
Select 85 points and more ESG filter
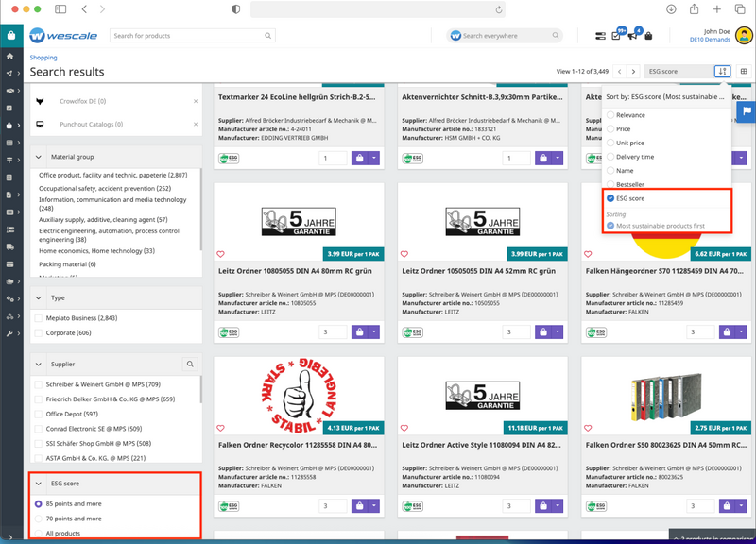pos(39,504)
